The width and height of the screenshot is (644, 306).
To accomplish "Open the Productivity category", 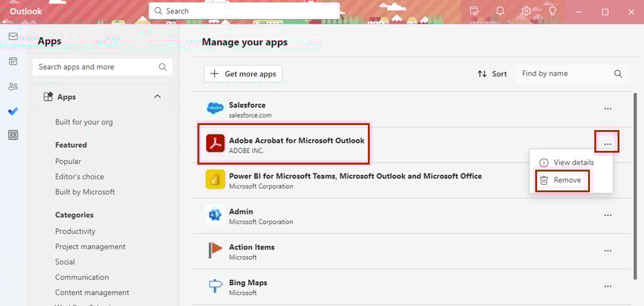I will [x=75, y=231].
